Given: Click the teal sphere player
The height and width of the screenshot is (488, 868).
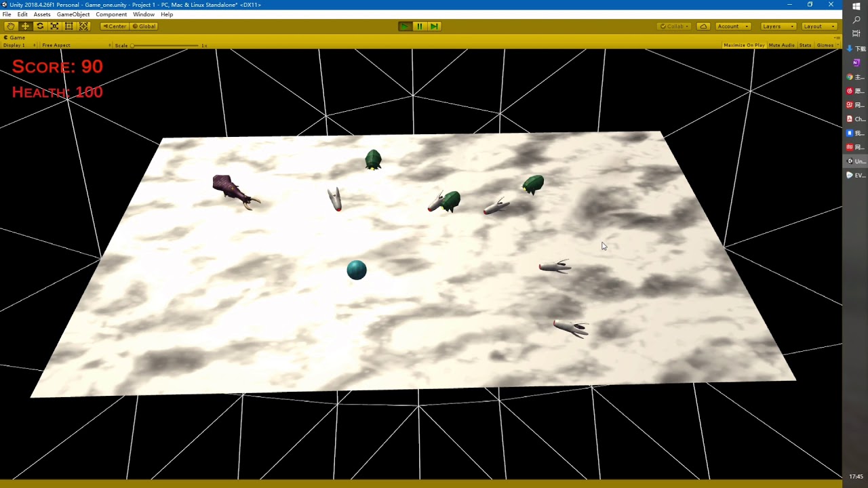Looking at the screenshot, I should tap(357, 270).
